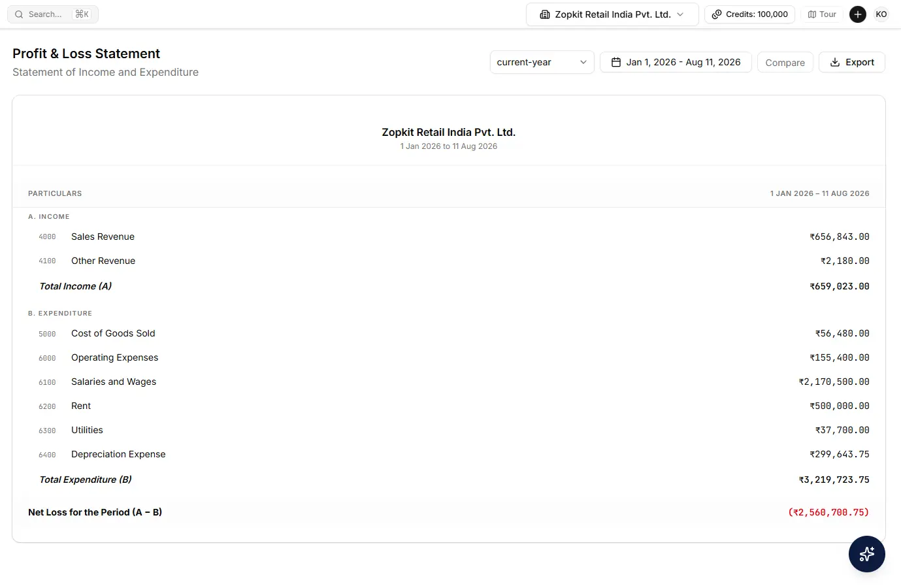Select the Cost of Goods Sold row
Viewport: 901px width, 588px height.
[449, 333]
